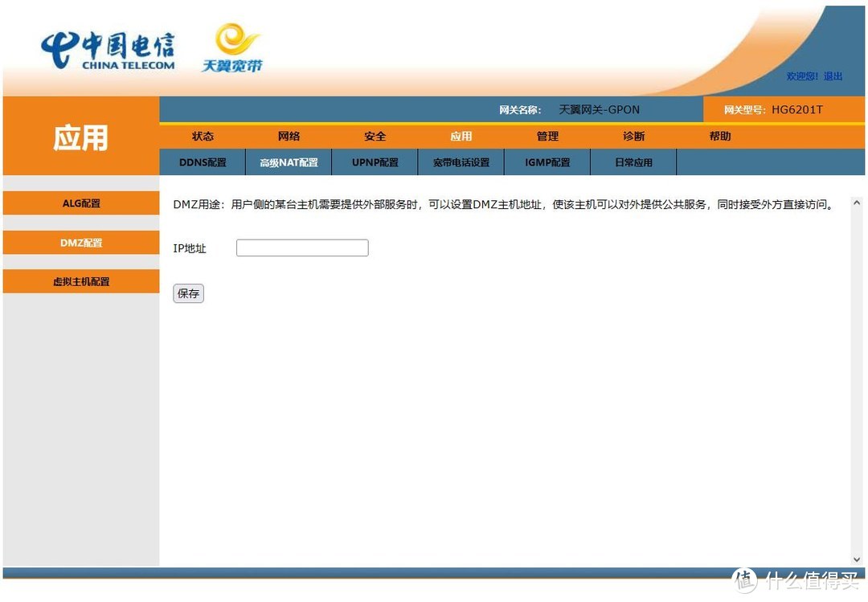Open the 诊断 (Diagnostics) tab

(x=633, y=136)
